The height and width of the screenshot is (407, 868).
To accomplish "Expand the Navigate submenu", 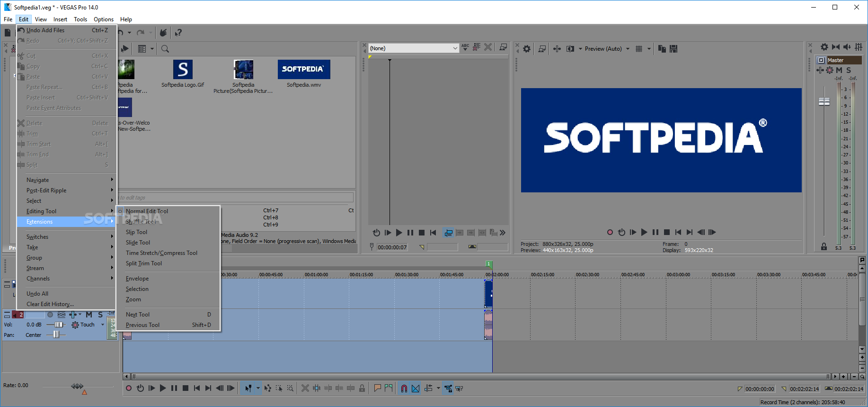I will (66, 180).
